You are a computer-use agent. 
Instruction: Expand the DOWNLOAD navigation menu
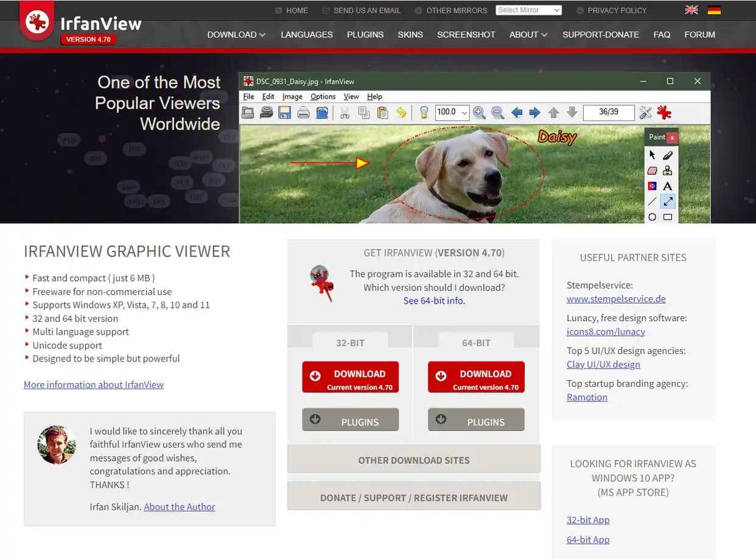click(236, 35)
